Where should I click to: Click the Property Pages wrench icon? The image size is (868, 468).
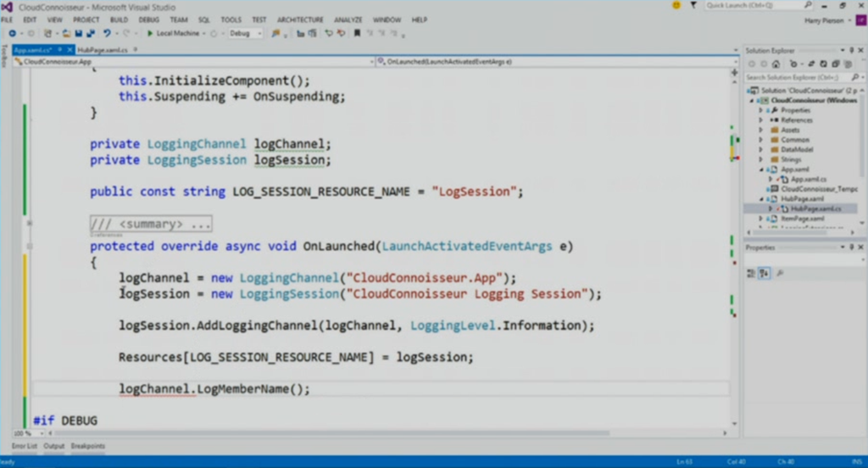pos(780,273)
